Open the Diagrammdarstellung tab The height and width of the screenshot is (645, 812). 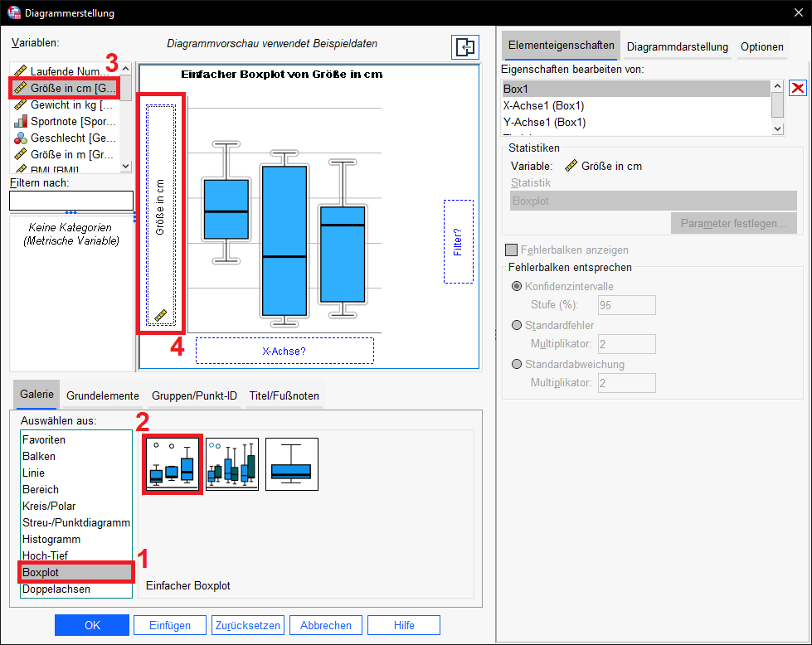[678, 46]
